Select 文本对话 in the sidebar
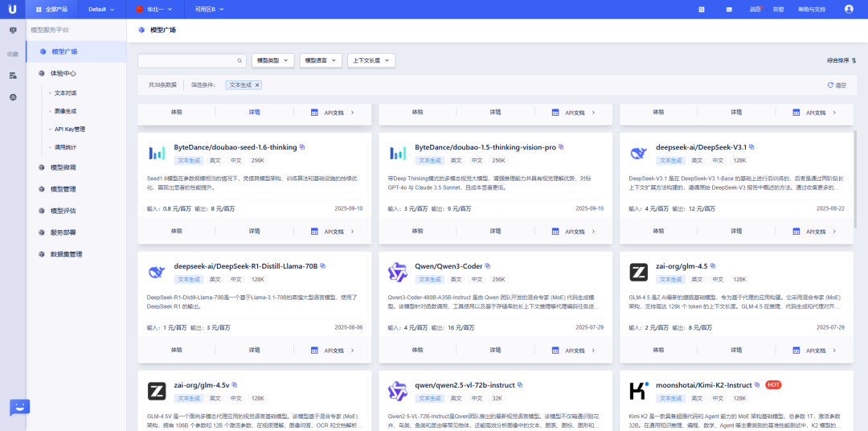This screenshot has height=431, width=868. click(65, 92)
